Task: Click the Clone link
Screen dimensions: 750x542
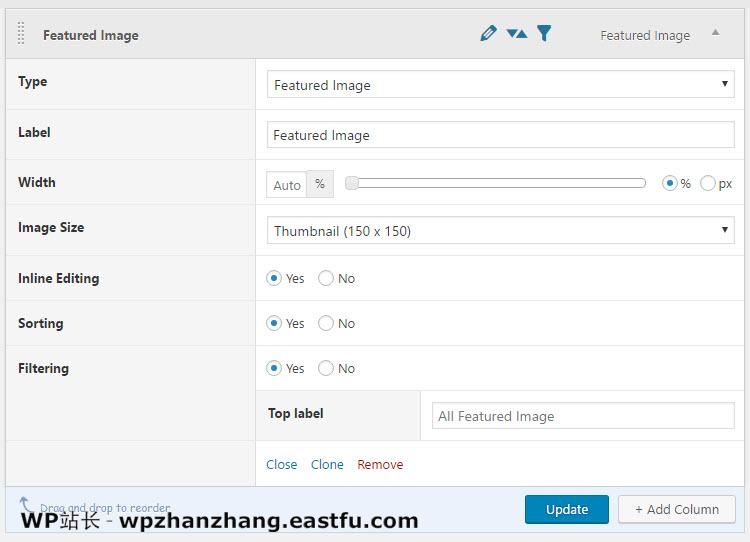Action: (327, 465)
